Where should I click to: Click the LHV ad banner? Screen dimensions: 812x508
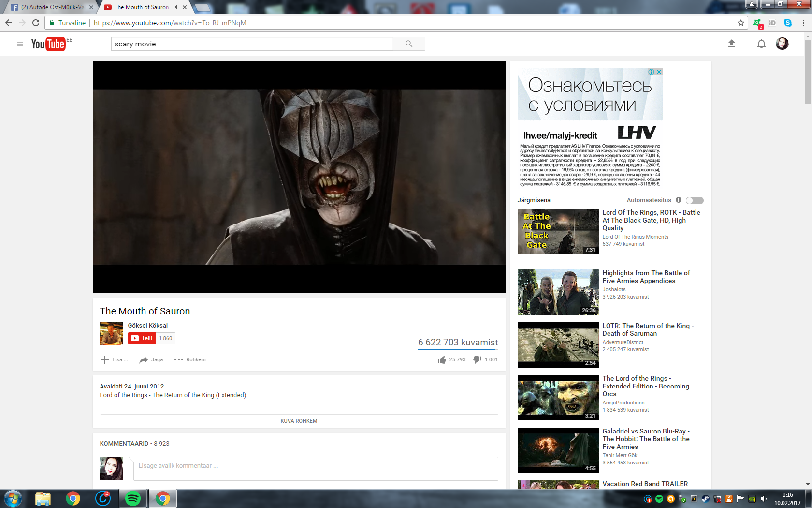590,128
